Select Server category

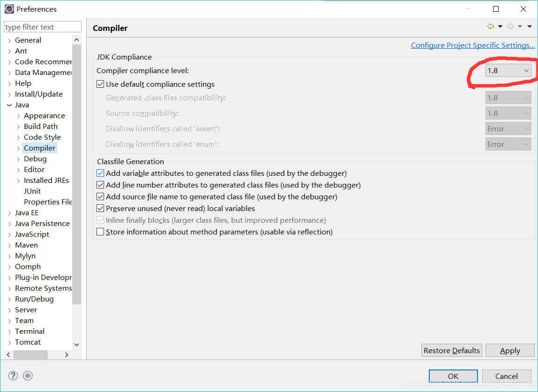26,310
